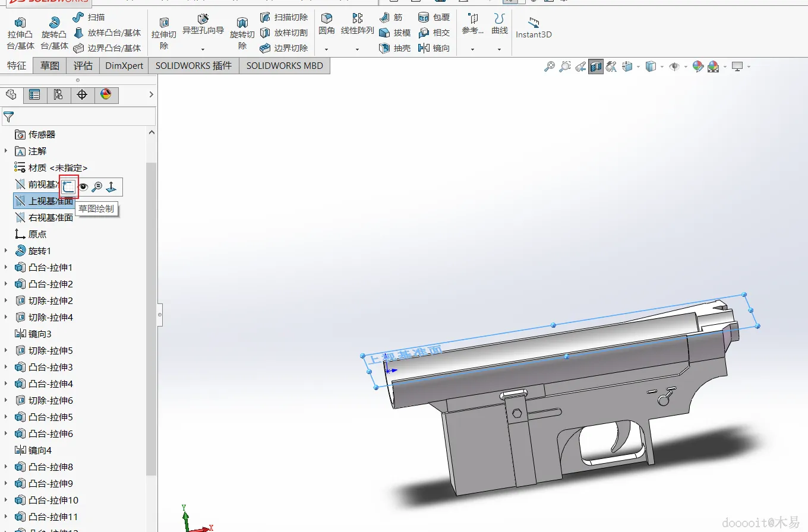
Task: Click the section view icon in view toolbar
Action: pyautogui.click(x=596, y=67)
